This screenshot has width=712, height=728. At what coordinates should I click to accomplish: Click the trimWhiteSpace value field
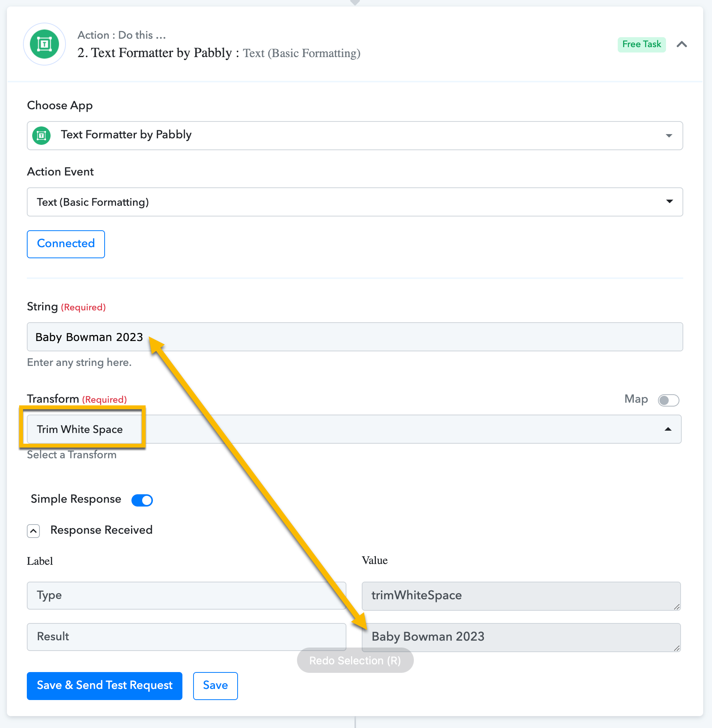pos(521,596)
